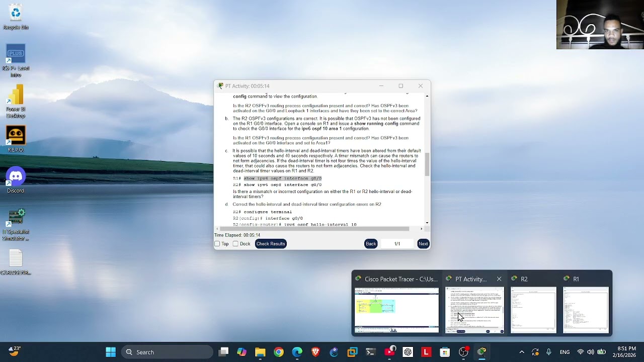The width and height of the screenshot is (644, 362).
Task: Launch Google Chrome from the taskbar
Action: [x=279, y=352]
